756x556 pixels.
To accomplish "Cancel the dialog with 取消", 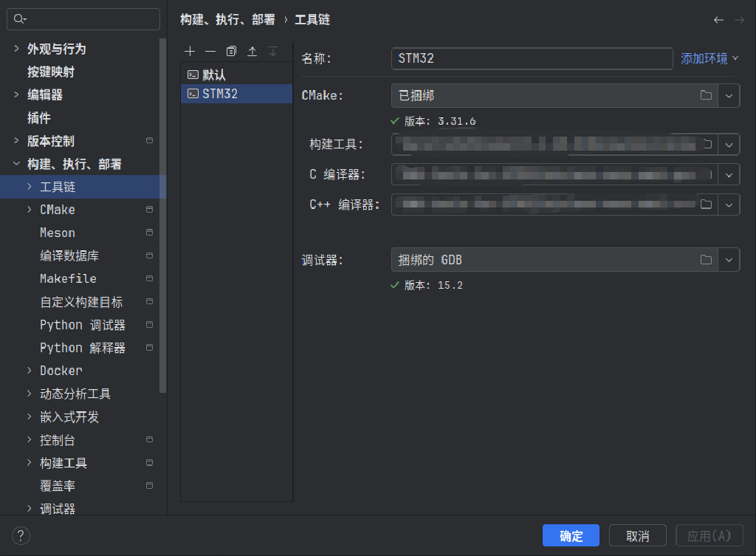I will point(637,535).
